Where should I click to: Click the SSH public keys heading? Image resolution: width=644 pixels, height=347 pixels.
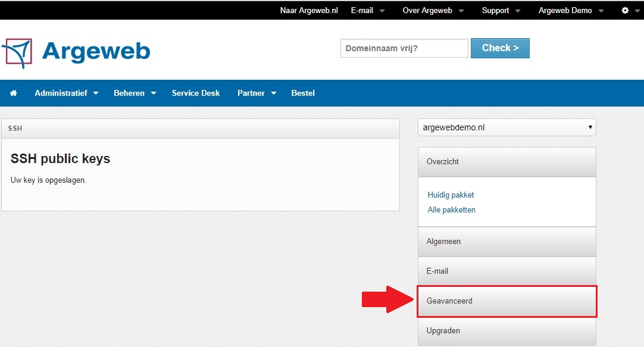point(60,158)
